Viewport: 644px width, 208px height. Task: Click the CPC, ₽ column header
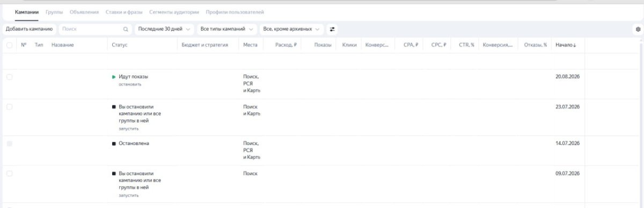pyautogui.click(x=438, y=45)
